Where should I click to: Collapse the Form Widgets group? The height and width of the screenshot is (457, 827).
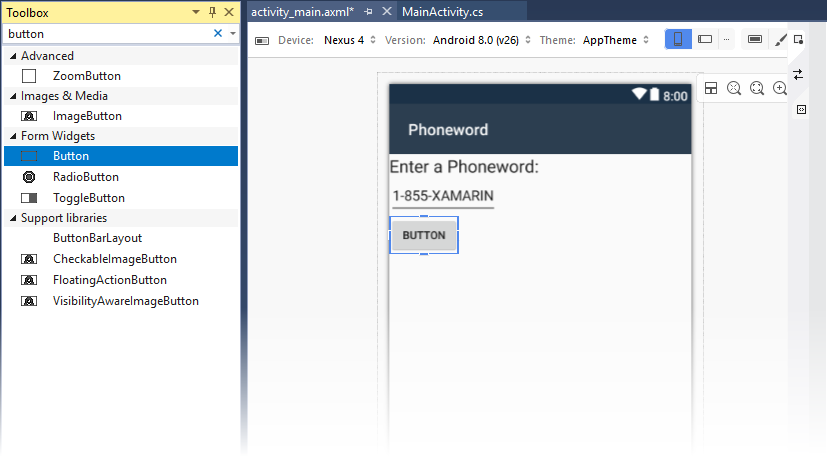pos(13,136)
